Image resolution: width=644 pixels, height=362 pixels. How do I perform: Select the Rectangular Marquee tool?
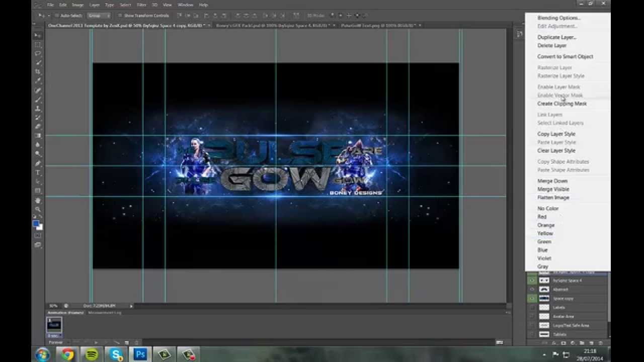pos(38,45)
